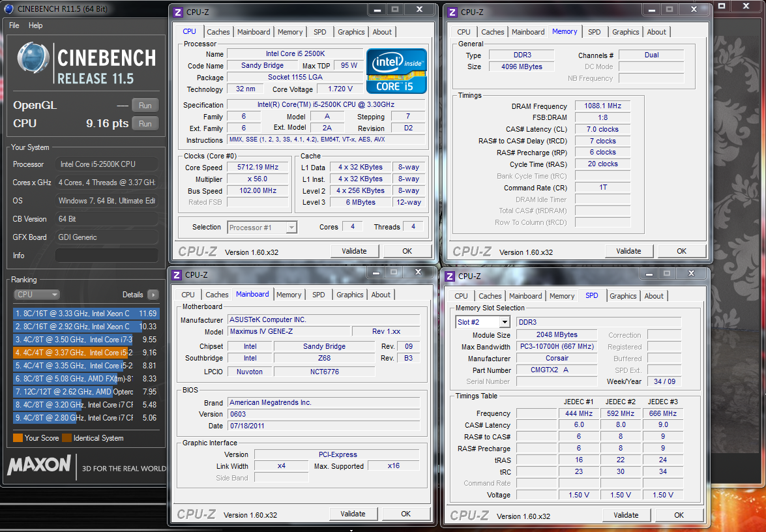Open the CPU ranking dropdown in Cinebench
Viewport: 766px width, 532px height.
[x=37, y=295]
